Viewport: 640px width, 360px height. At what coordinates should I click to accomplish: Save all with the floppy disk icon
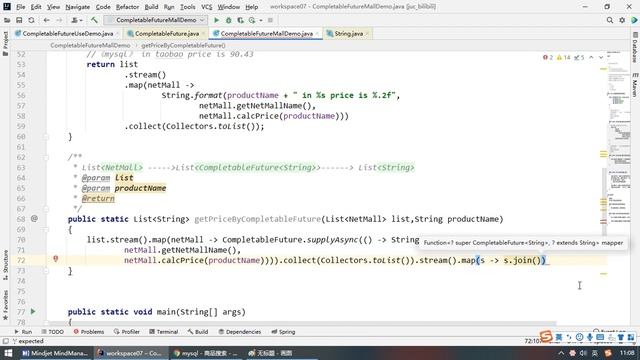click(x=19, y=20)
